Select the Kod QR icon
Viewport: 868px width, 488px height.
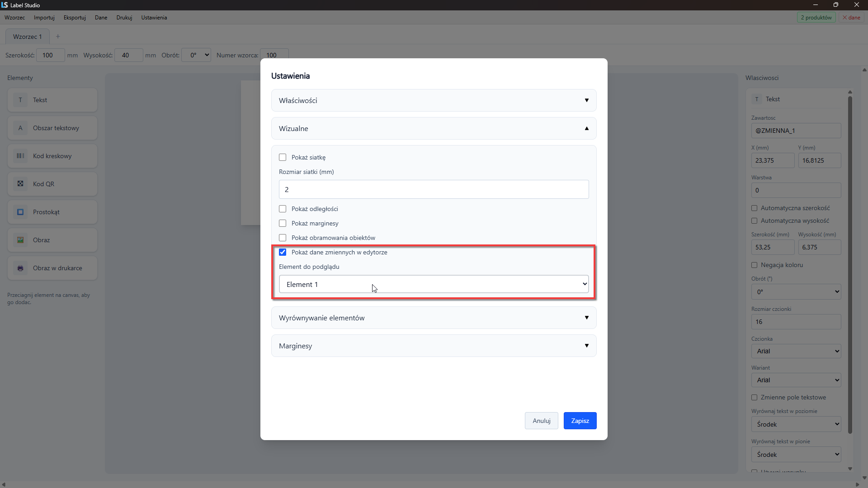click(x=20, y=184)
